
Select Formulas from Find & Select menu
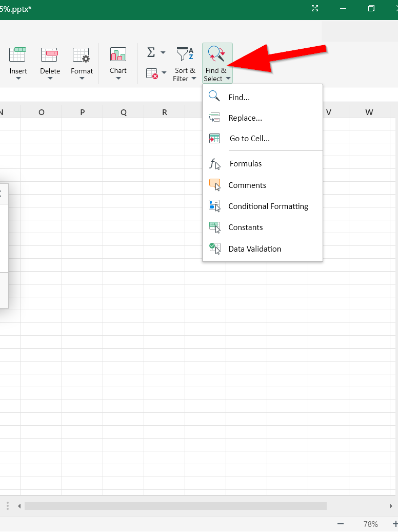[x=245, y=164]
